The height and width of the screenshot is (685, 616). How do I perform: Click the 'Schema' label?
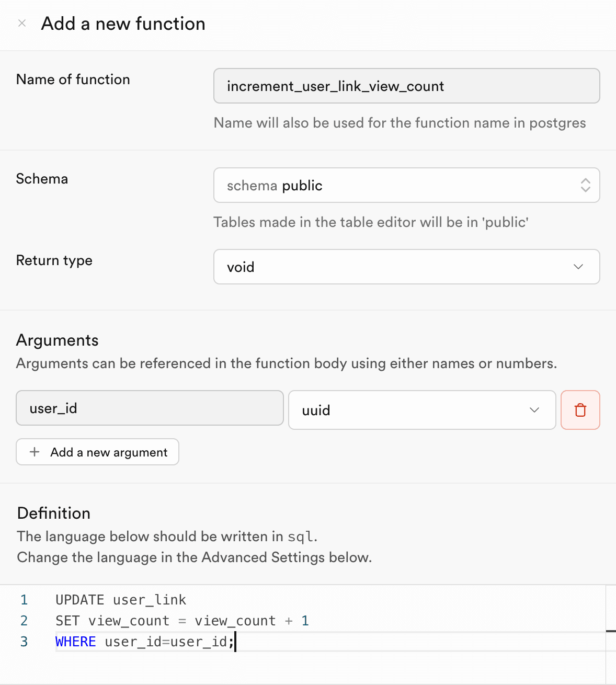[42, 179]
